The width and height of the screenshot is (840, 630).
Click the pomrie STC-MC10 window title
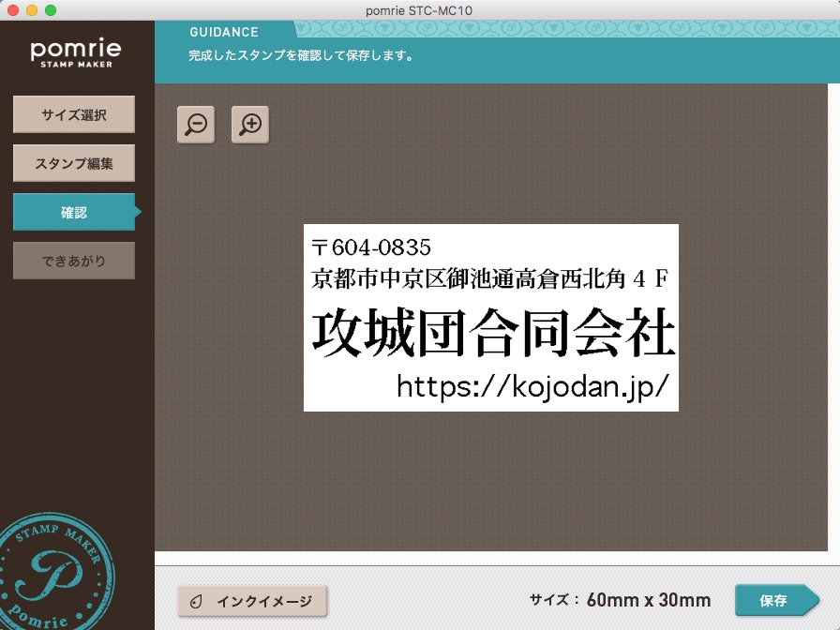point(420,10)
